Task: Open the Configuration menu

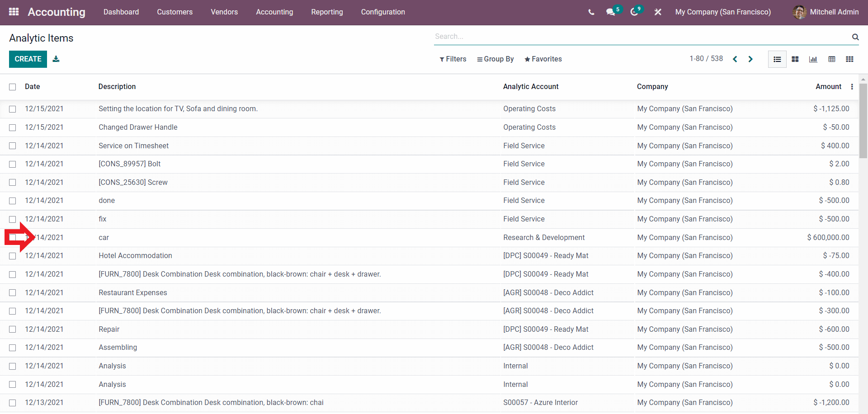Action: [x=382, y=12]
